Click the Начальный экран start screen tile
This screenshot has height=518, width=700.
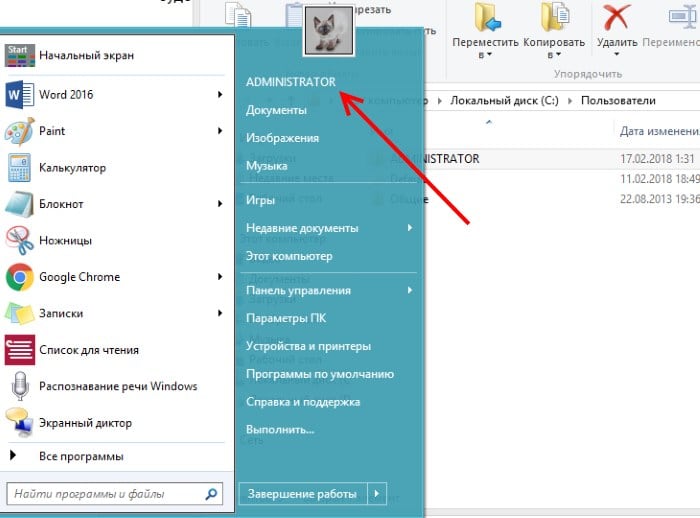click(x=86, y=56)
